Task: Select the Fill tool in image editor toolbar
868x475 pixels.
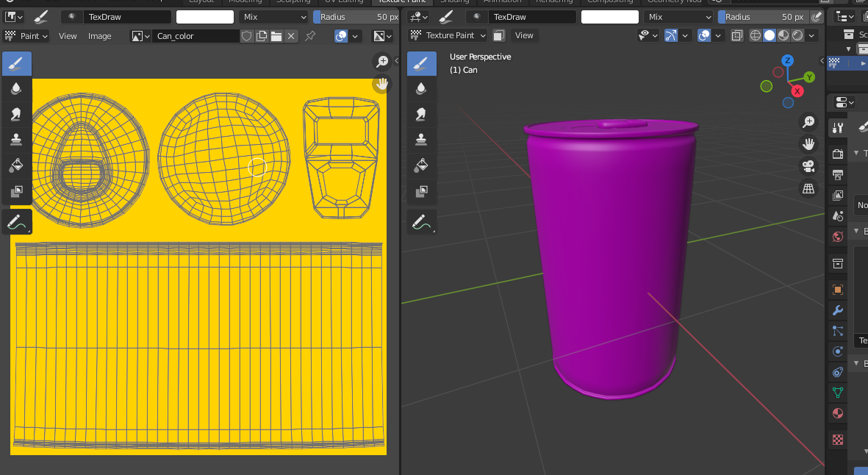Action: coord(16,165)
